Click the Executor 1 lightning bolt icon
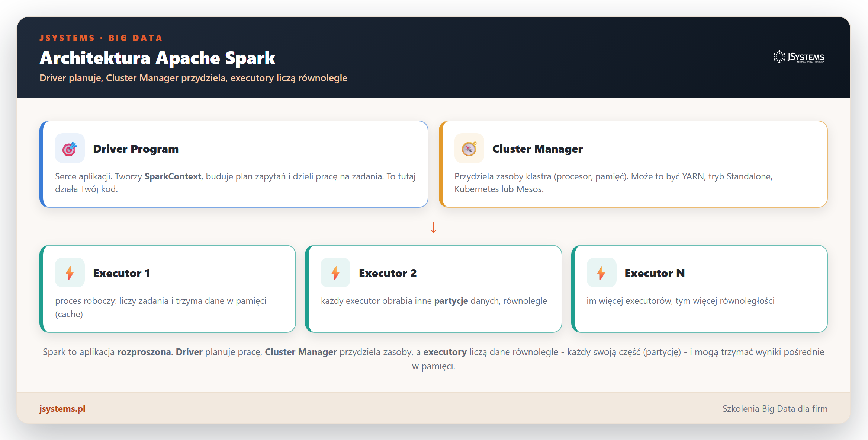The width and height of the screenshot is (868, 440). [x=70, y=273]
